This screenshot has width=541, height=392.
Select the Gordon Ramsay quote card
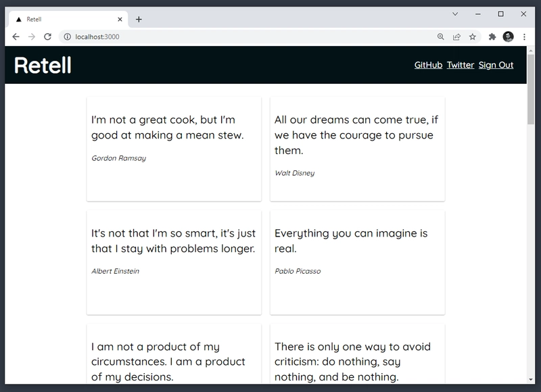pos(174,149)
